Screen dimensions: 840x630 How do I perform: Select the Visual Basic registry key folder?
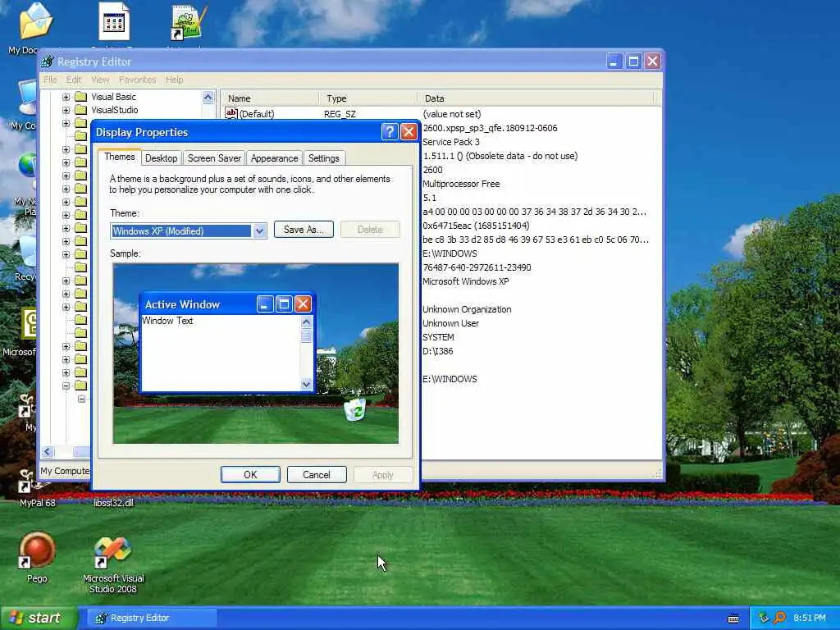[113, 97]
